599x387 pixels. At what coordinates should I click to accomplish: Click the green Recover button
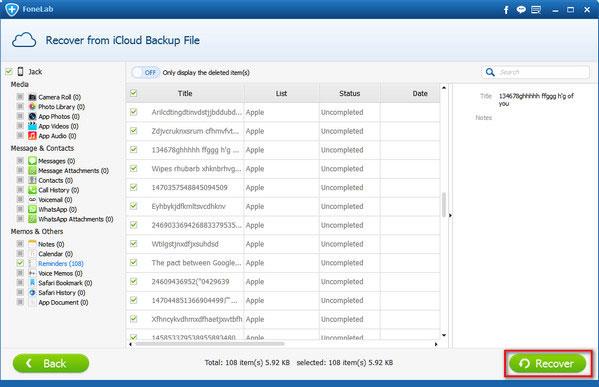(547, 363)
